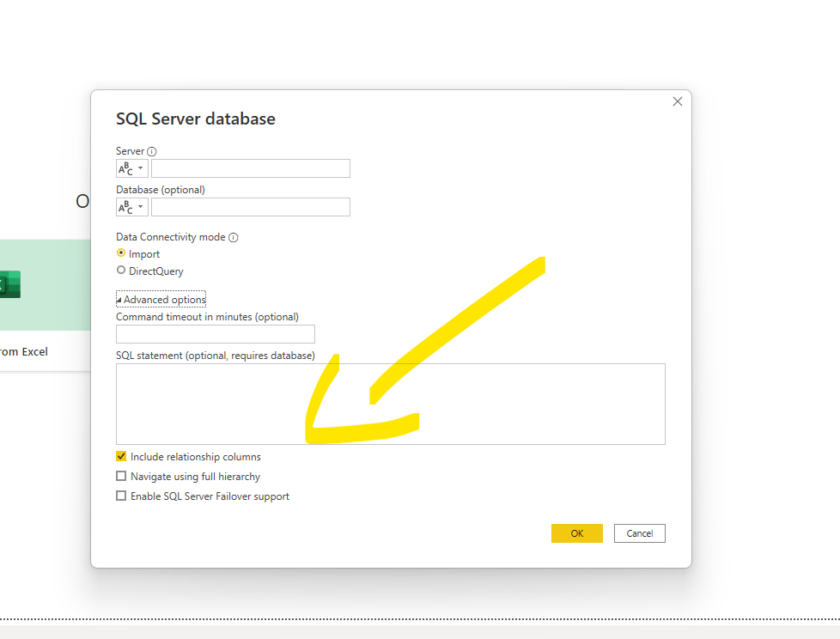
Task: Collapse the Advanced options section
Action: pyautogui.click(x=161, y=300)
